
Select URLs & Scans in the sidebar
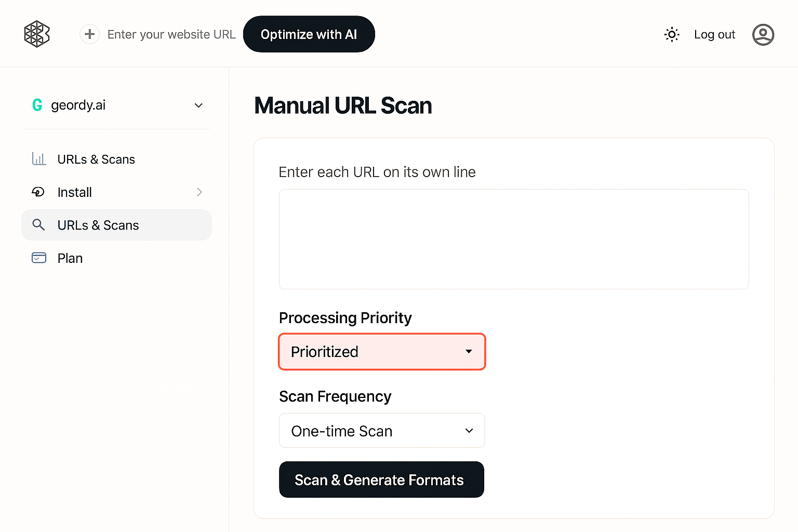pos(98,225)
